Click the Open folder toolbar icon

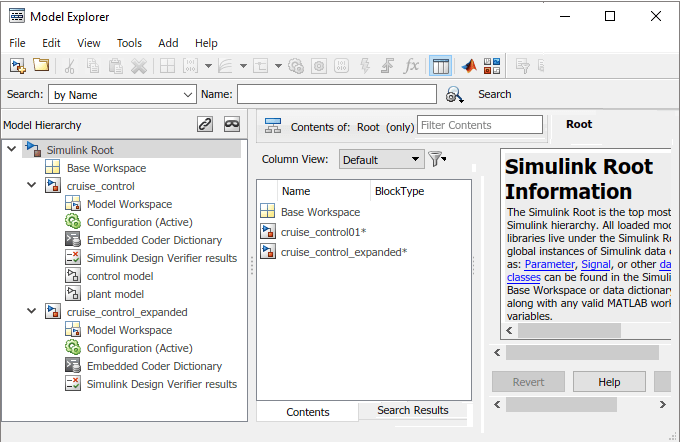(x=41, y=66)
